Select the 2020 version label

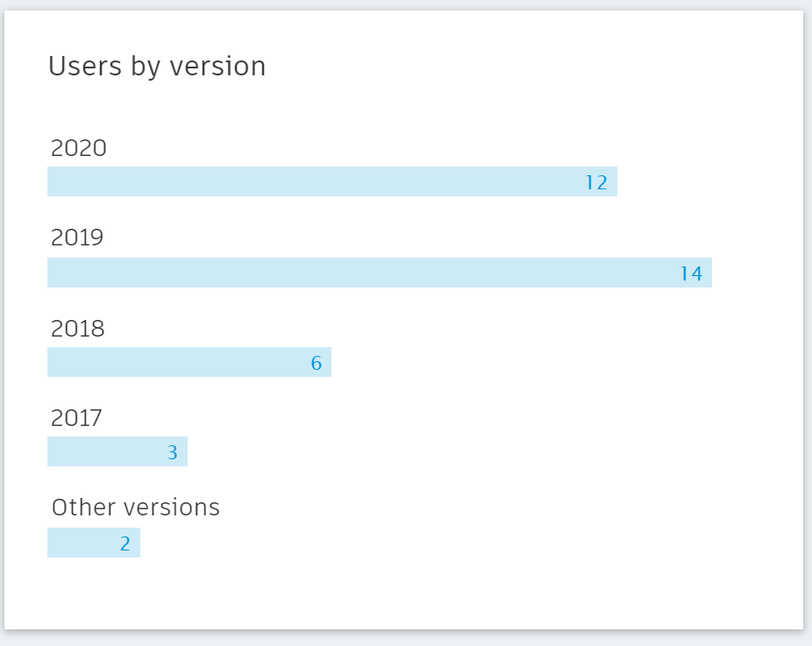click(x=79, y=148)
